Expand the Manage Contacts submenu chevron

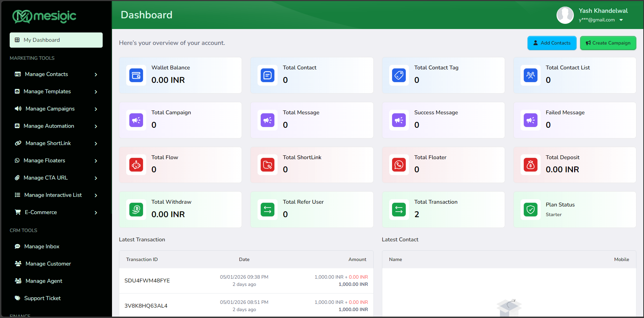[96, 75]
